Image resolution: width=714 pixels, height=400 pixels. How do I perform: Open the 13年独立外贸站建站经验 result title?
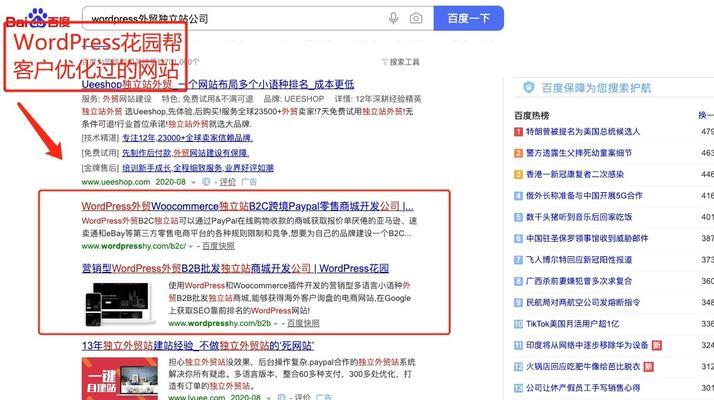[198, 346]
